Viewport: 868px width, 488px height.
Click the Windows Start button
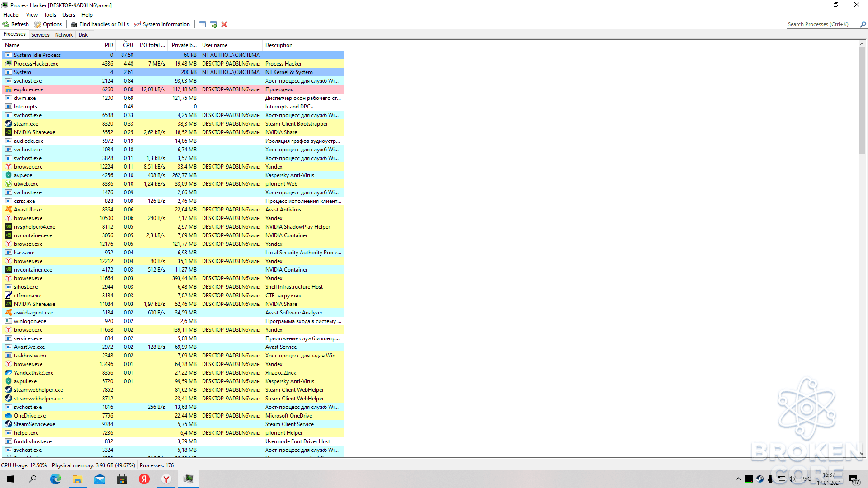(11, 479)
